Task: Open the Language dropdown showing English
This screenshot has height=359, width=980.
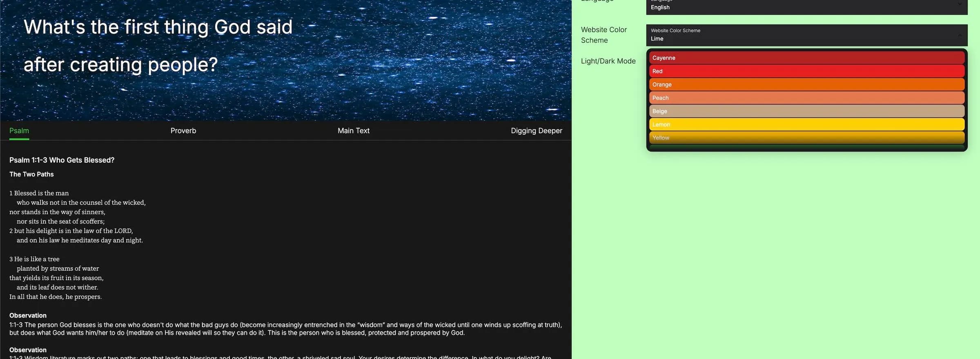Action: (x=800, y=7)
